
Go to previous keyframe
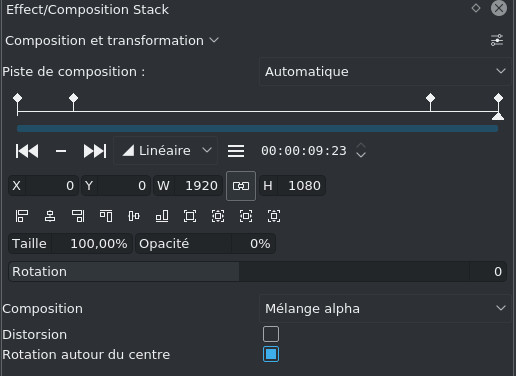tap(27, 151)
